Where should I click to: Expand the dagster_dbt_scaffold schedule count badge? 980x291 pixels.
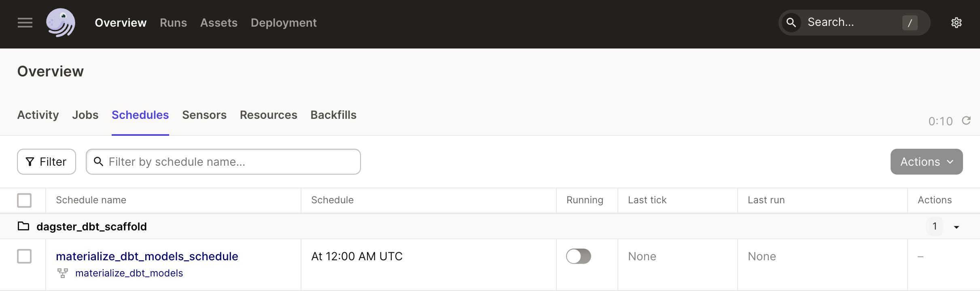(935, 226)
